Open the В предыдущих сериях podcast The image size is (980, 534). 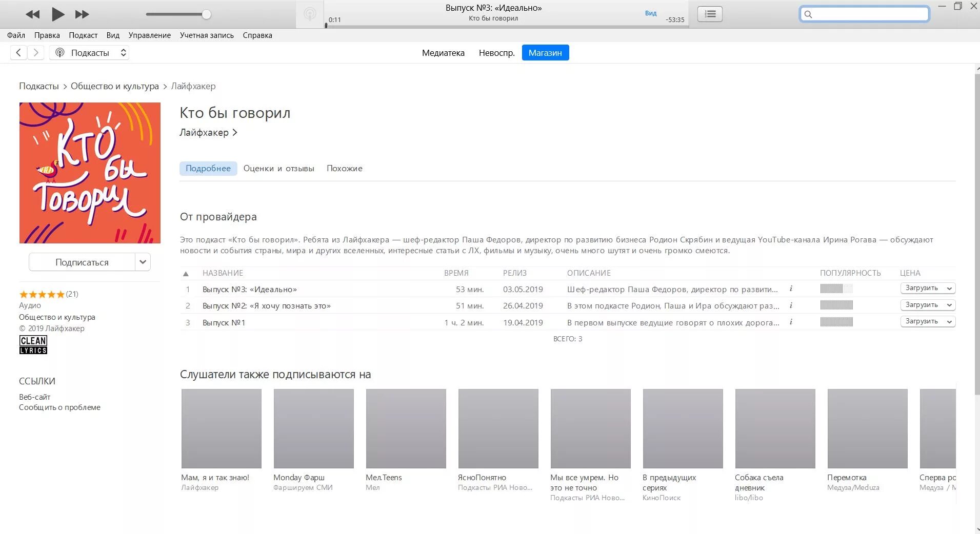(683, 428)
